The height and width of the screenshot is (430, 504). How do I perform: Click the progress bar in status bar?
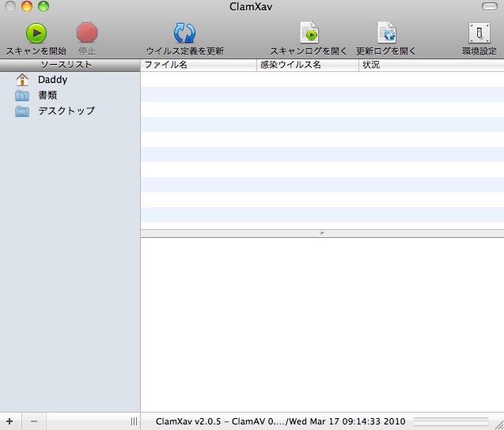tap(451, 421)
